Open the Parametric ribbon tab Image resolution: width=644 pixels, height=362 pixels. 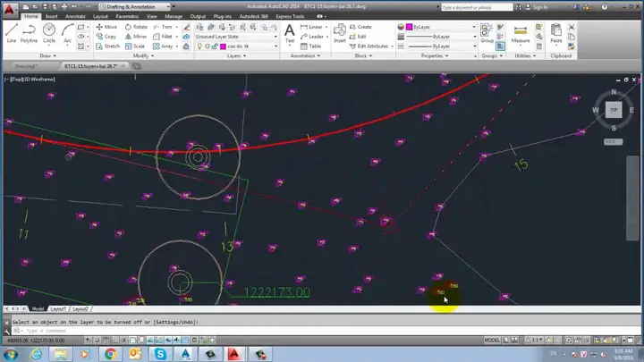click(x=127, y=16)
